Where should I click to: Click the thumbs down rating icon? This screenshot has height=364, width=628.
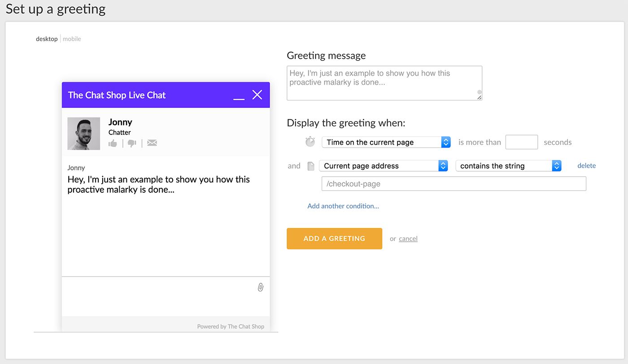pyautogui.click(x=132, y=143)
